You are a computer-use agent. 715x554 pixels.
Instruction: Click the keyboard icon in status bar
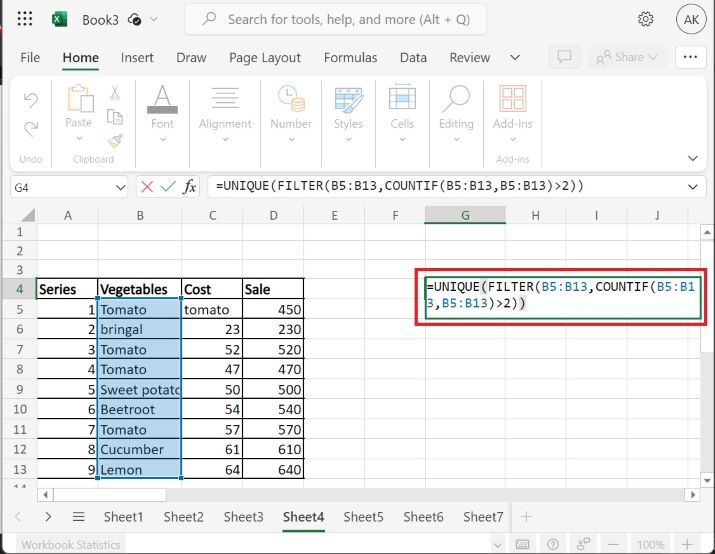point(522,544)
